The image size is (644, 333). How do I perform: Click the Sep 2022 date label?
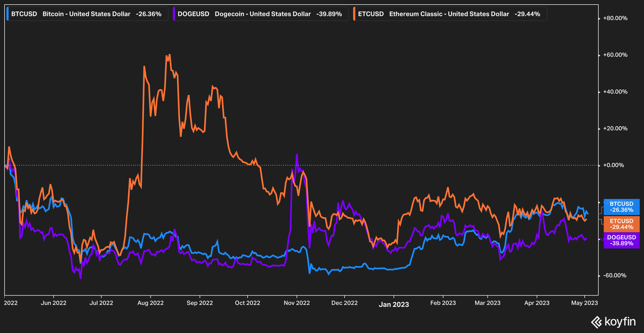(200, 303)
